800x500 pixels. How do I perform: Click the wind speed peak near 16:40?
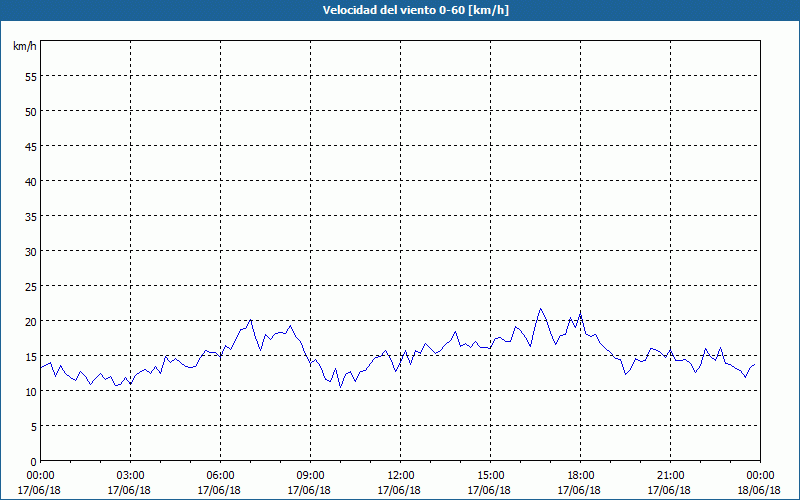coord(541,309)
